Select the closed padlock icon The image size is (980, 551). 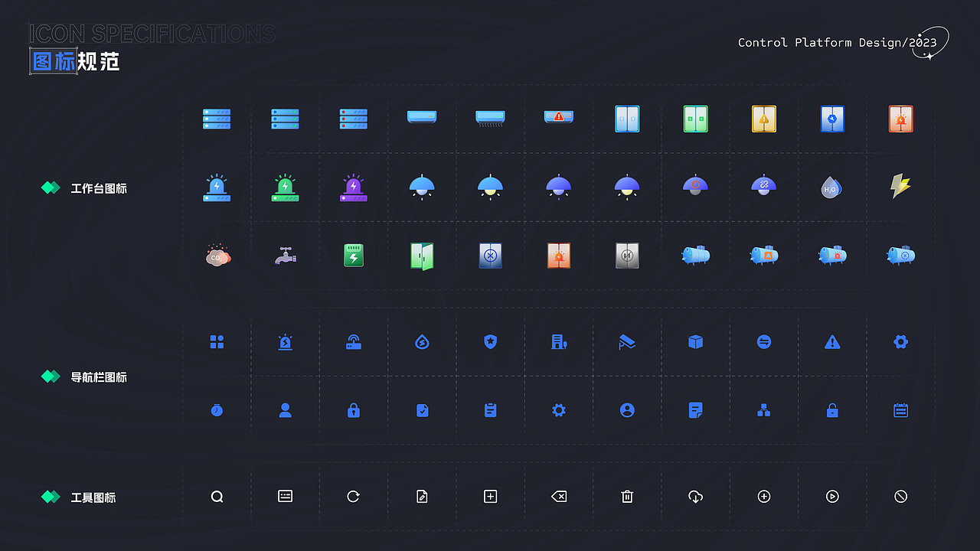[x=353, y=410]
